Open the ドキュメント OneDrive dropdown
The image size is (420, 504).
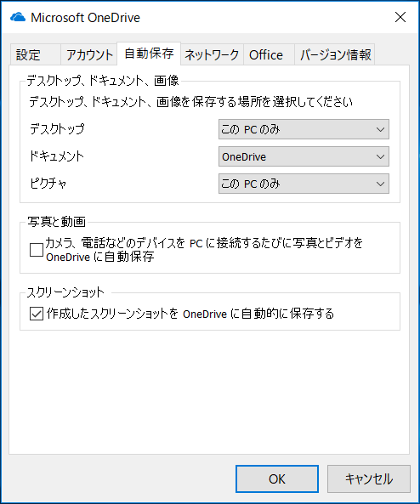point(304,157)
